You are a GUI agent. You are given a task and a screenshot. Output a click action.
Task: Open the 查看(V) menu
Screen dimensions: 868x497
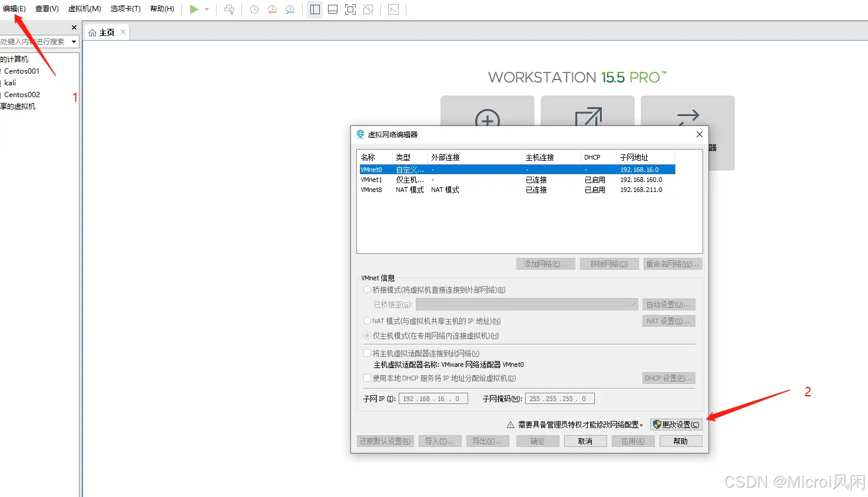point(47,9)
